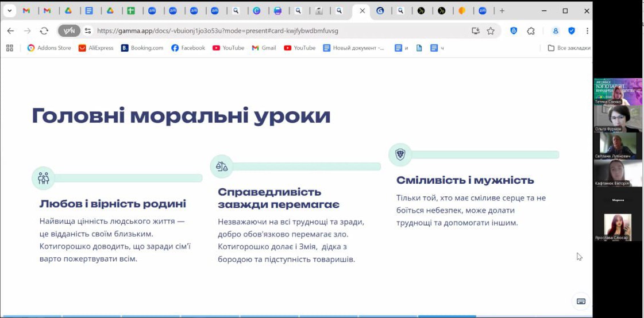Bookmark this page with the star icon
Image resolution: width=644 pixels, height=318 pixels.
(491, 31)
